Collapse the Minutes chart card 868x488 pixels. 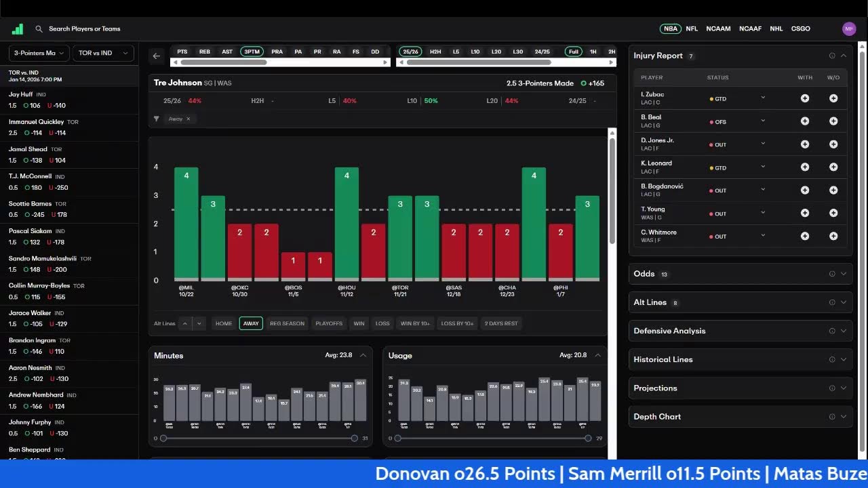point(363,355)
